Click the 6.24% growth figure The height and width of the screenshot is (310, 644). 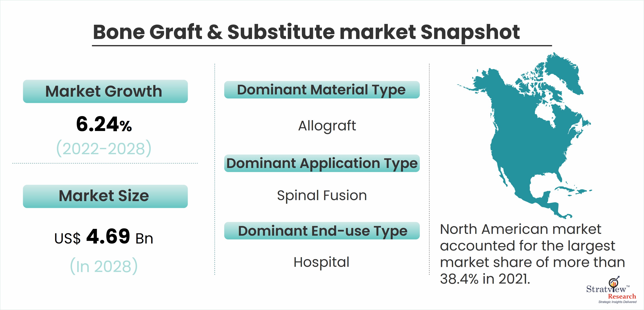pos(104,124)
